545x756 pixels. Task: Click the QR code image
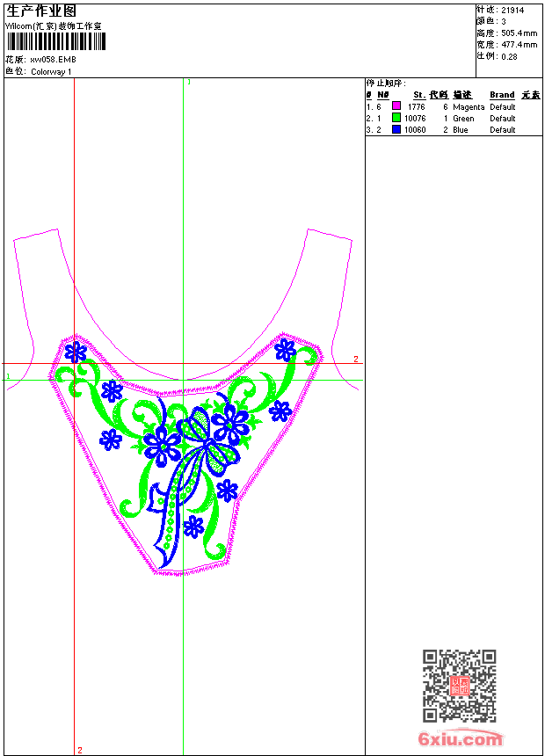(460, 686)
